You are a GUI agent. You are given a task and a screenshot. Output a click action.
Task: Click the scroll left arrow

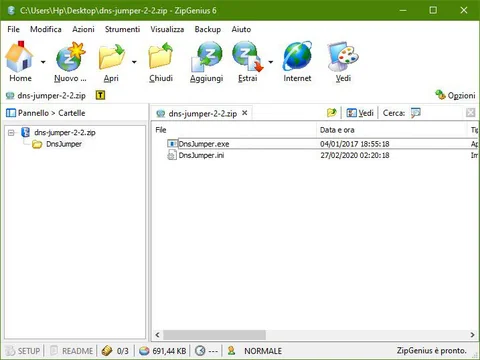click(157, 334)
